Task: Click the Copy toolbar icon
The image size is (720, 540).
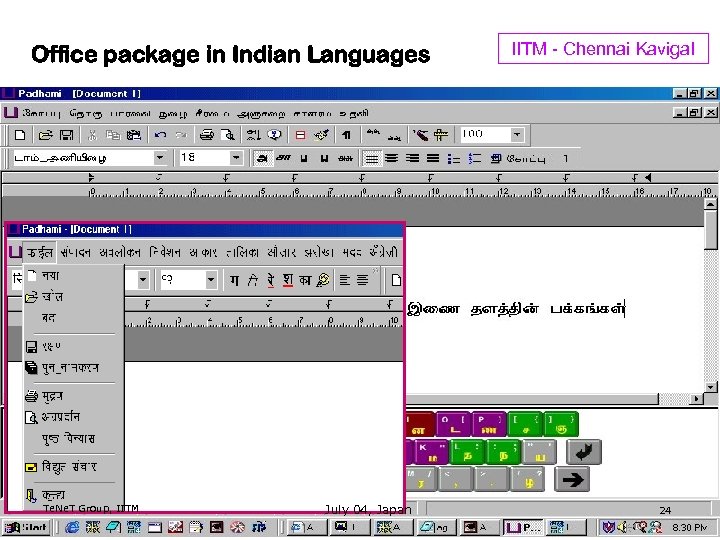Action: click(112, 135)
